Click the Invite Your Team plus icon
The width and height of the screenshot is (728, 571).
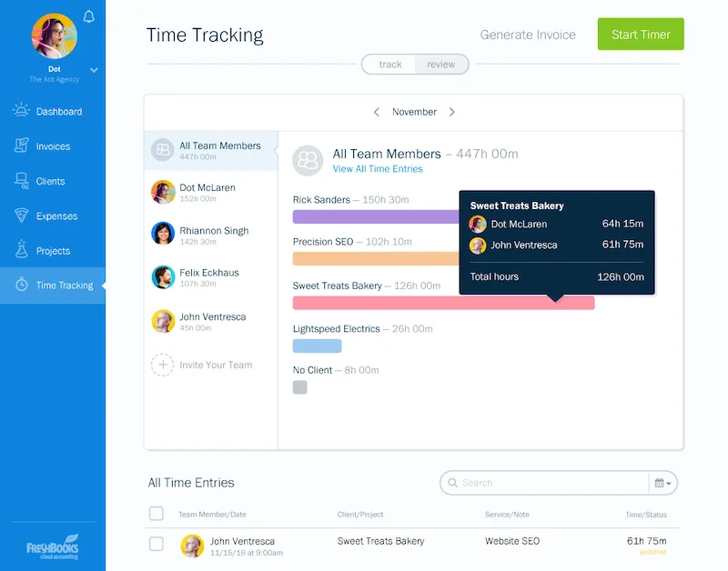tap(163, 365)
